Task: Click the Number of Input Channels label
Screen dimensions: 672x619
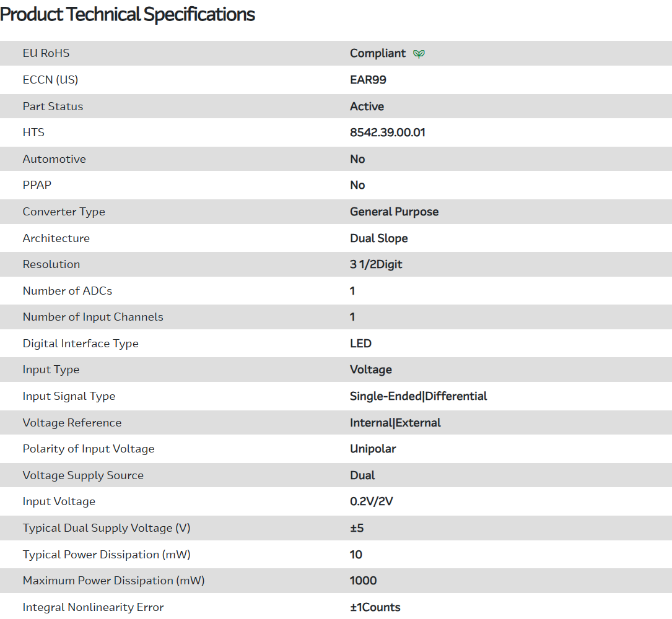Action: (x=93, y=317)
